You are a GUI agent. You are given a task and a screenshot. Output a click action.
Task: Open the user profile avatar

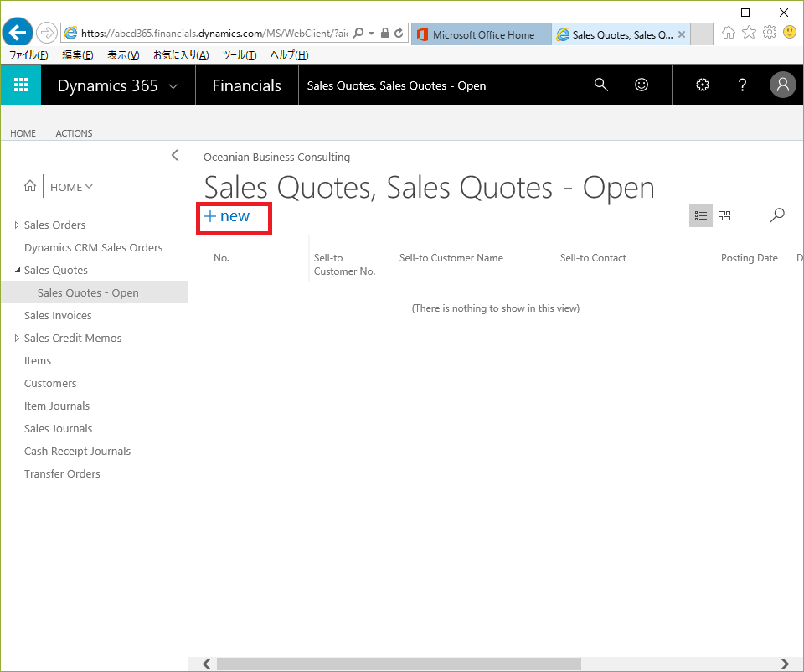click(782, 84)
